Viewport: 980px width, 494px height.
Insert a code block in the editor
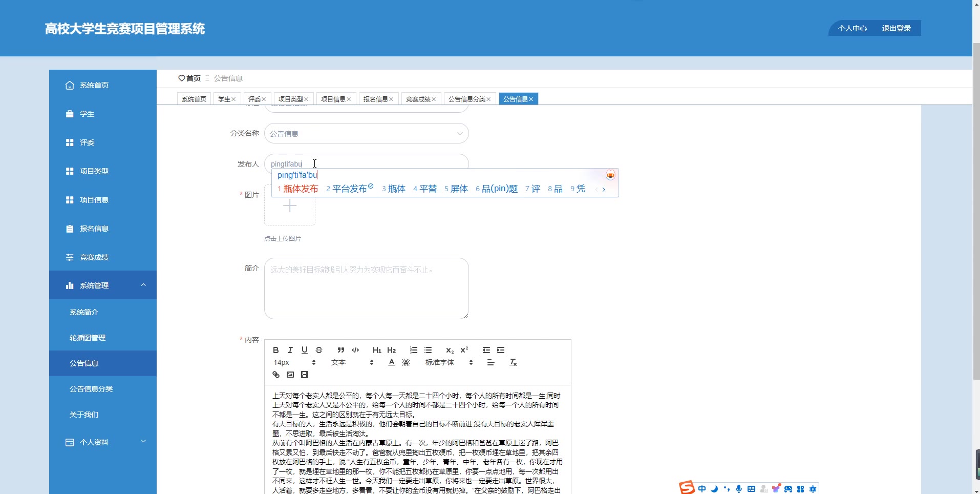(355, 350)
